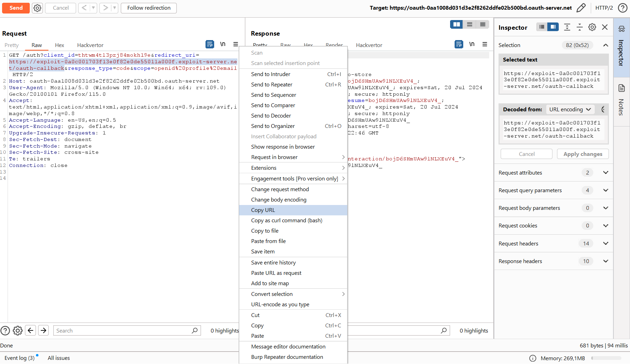Open Request editor hamburger menu
This screenshot has height=364, width=630.
pyautogui.click(x=236, y=44)
